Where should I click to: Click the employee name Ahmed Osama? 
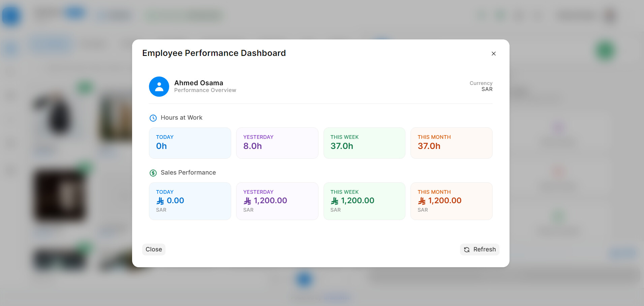198,83
